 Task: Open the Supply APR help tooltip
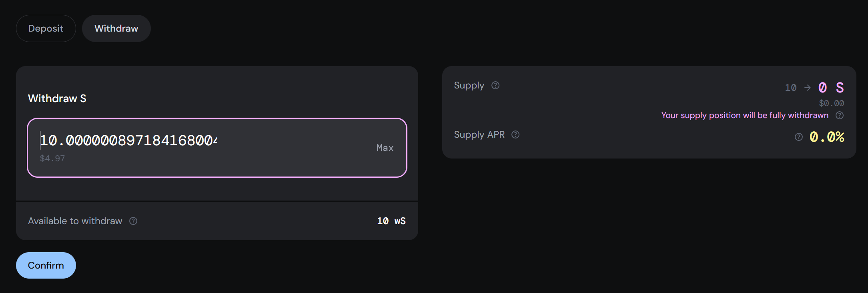[x=515, y=134]
